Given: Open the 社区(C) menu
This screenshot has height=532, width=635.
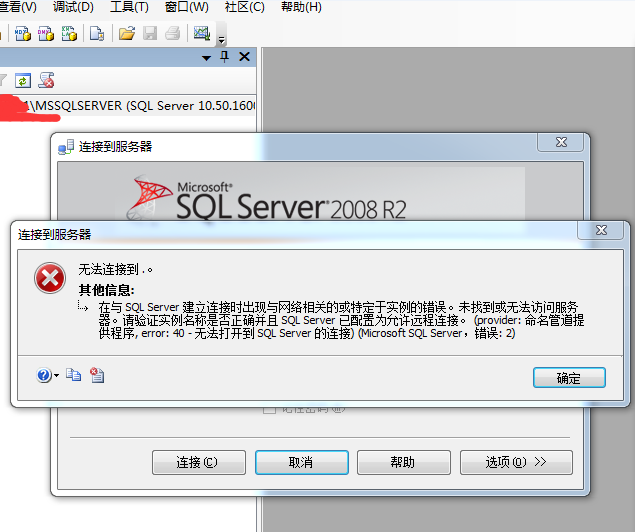Looking at the screenshot, I should click(x=244, y=7).
